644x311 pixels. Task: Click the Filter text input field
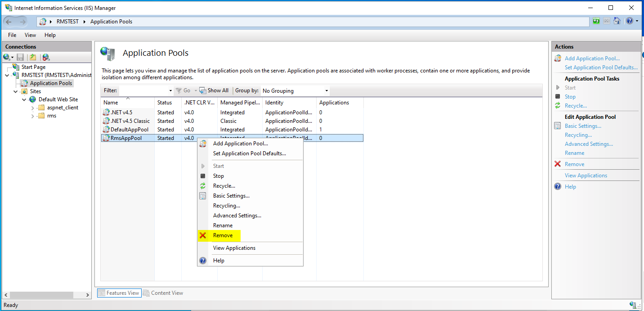pyautogui.click(x=143, y=90)
